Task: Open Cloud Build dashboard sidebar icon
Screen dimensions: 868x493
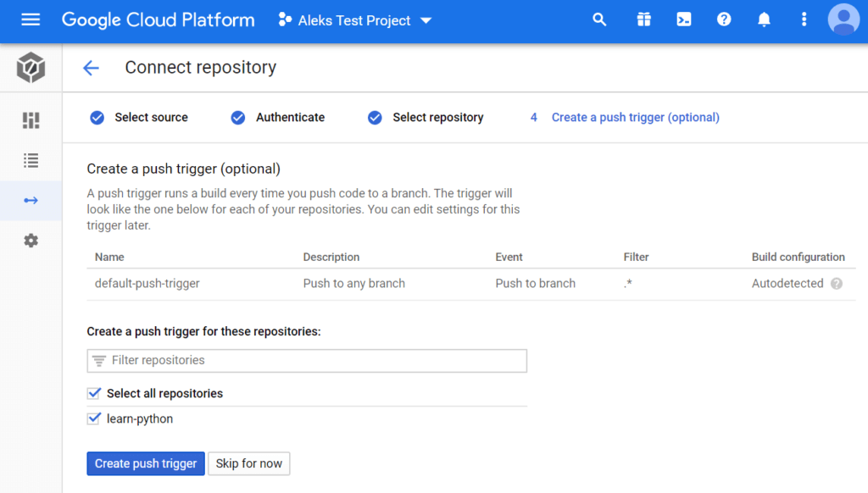Action: click(x=31, y=120)
